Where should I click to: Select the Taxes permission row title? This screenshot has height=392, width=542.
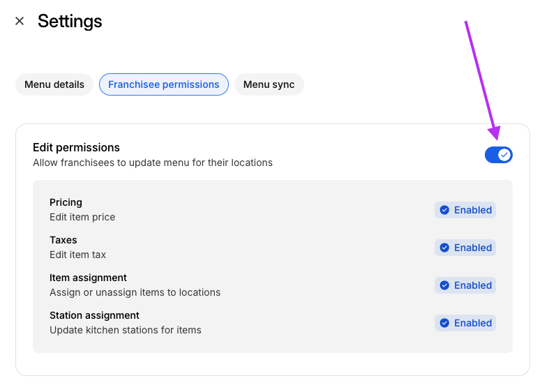click(63, 240)
